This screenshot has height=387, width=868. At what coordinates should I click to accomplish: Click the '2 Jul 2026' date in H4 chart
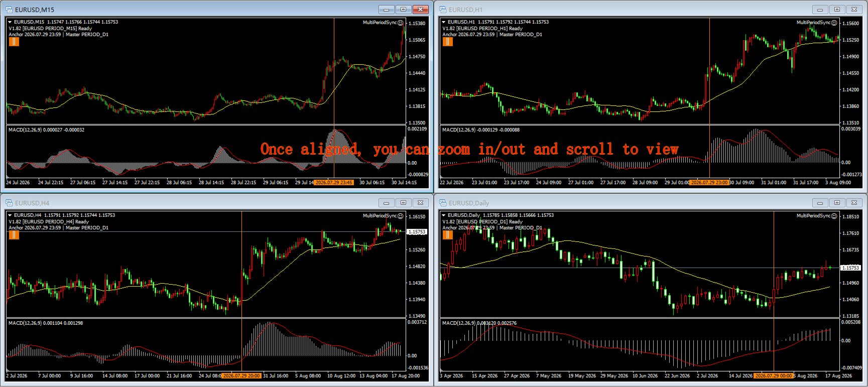[17, 376]
